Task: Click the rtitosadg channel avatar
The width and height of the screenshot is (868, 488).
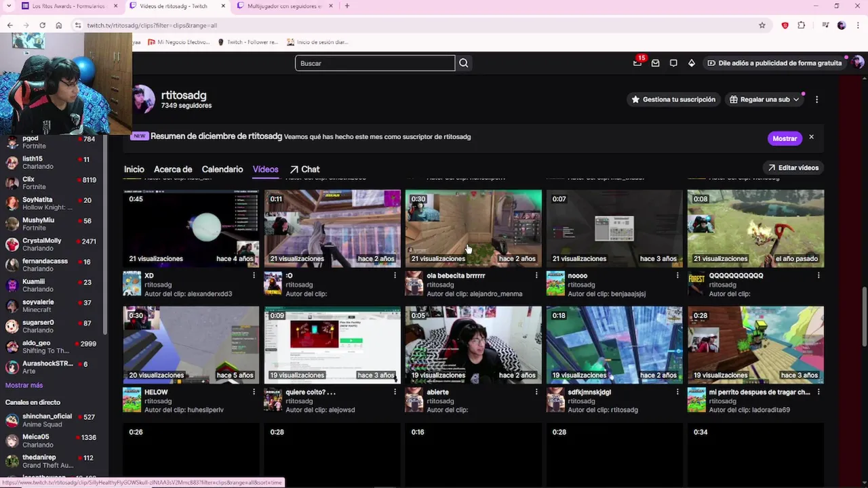Action: (143, 100)
